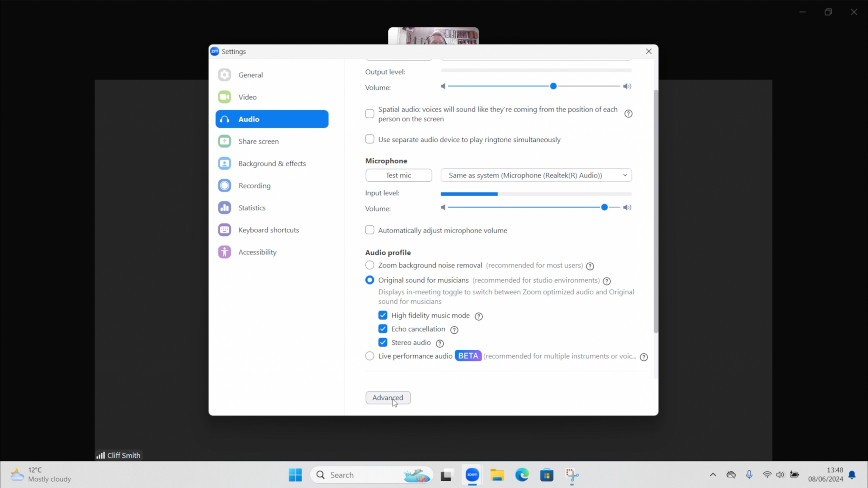Click the Statistics chart icon
The width and height of the screenshot is (868, 488).
coord(224,208)
